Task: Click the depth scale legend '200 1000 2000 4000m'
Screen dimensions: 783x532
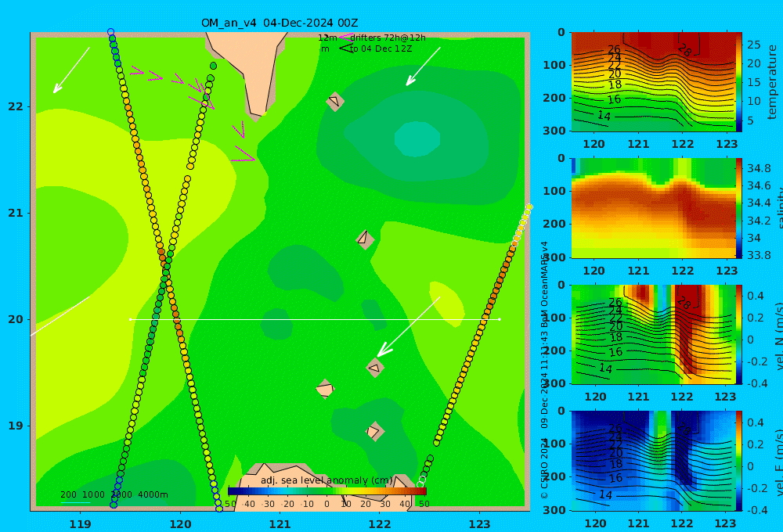Action: (x=114, y=494)
